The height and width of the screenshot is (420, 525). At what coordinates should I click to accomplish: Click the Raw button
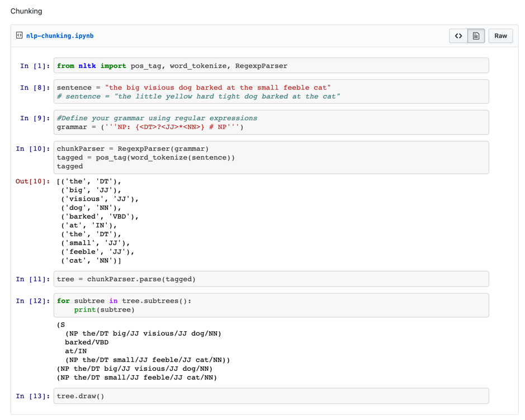tap(500, 35)
